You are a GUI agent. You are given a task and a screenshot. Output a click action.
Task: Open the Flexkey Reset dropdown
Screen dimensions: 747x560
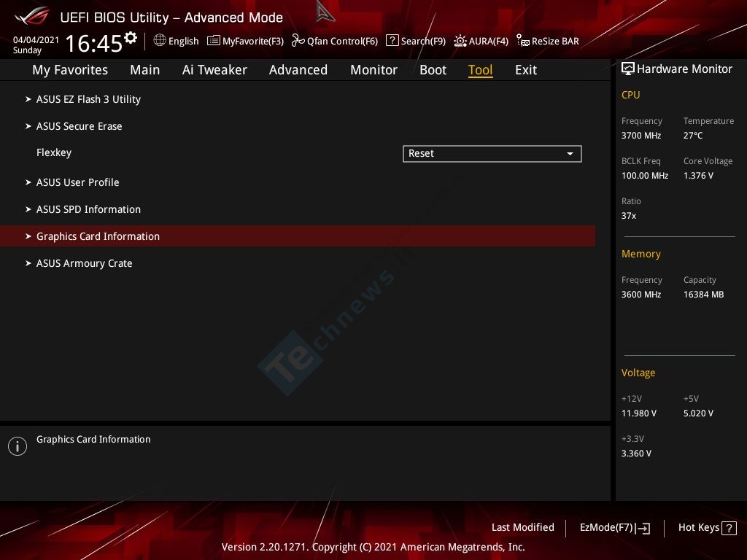(492, 154)
